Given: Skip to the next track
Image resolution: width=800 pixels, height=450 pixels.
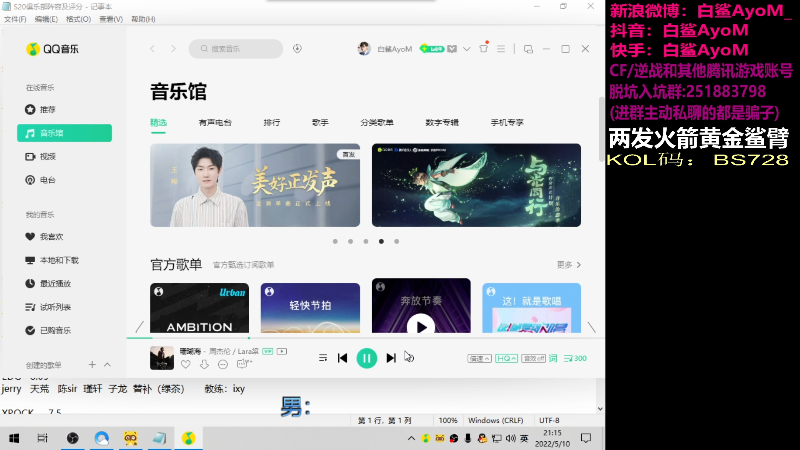Looking at the screenshot, I should 391,358.
